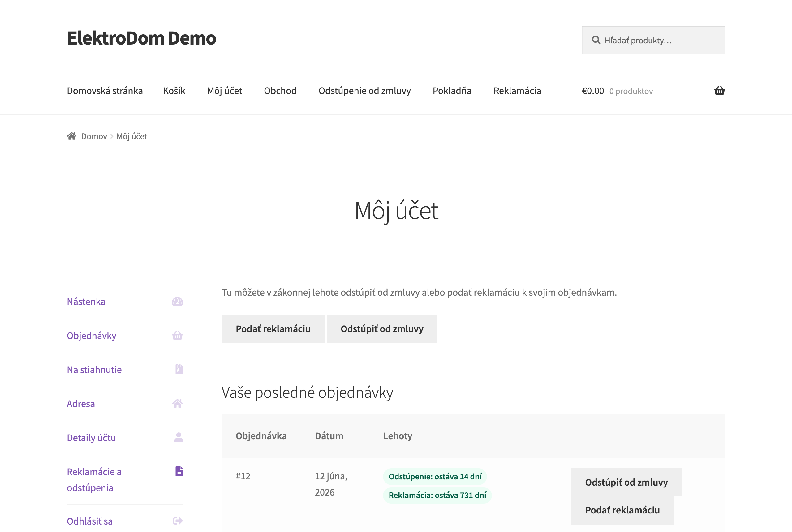Click Odhlásiť sa to log out

coord(90,521)
